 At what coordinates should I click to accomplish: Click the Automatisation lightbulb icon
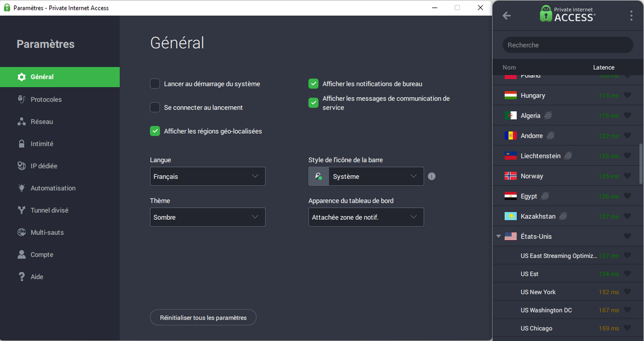tap(21, 188)
